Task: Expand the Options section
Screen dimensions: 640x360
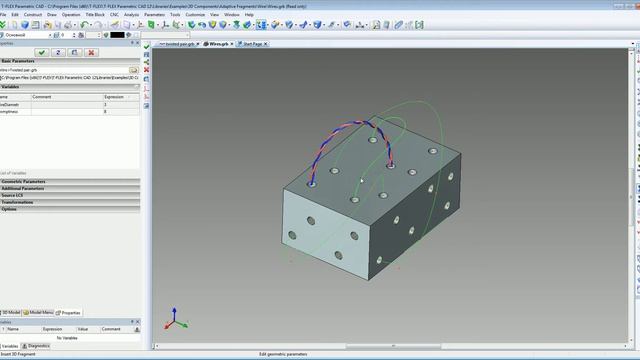Action: tap(70, 209)
